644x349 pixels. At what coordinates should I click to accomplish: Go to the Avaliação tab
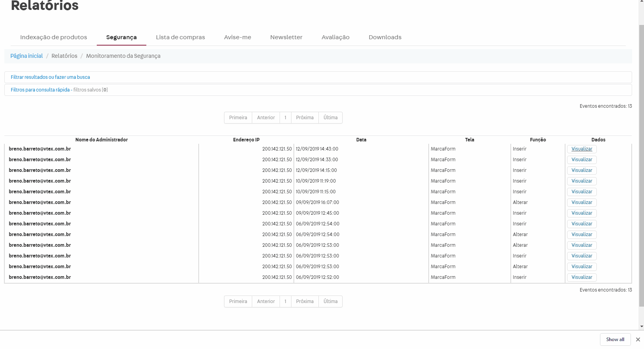click(x=335, y=37)
